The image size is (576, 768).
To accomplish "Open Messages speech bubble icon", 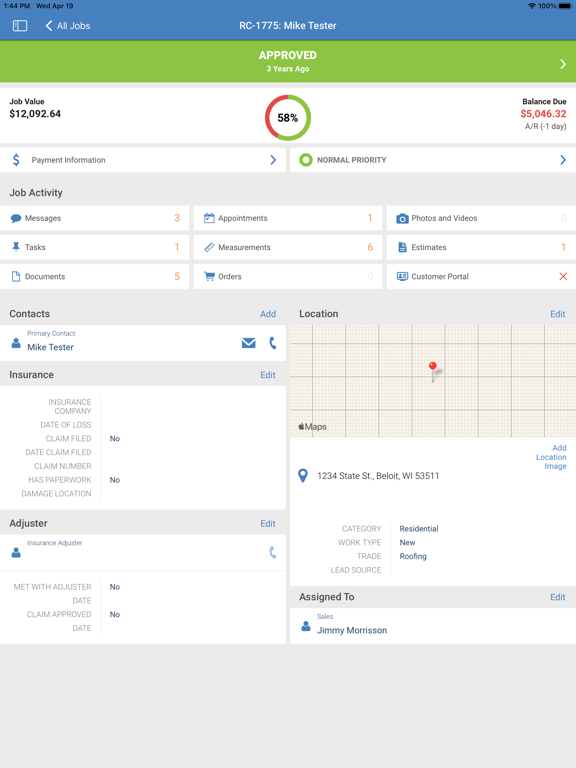I will pyautogui.click(x=16, y=218).
